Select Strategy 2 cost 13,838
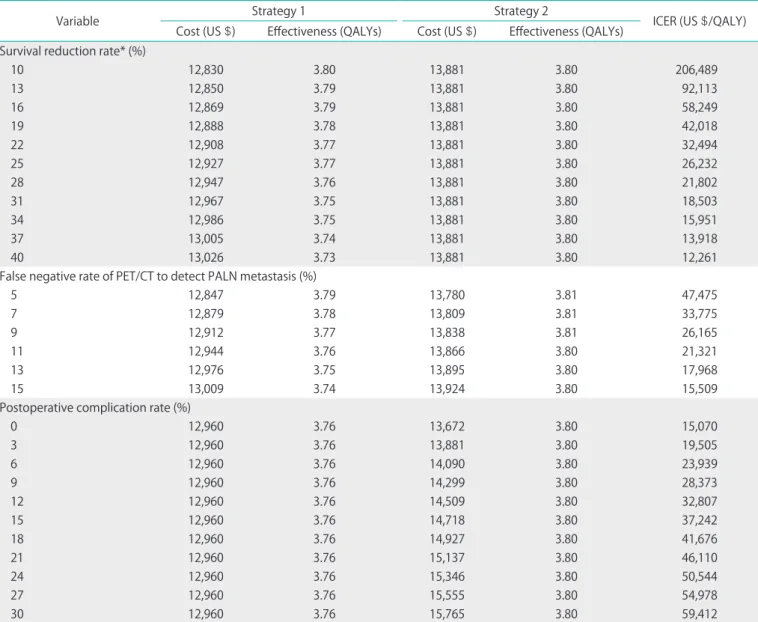 [447, 333]
